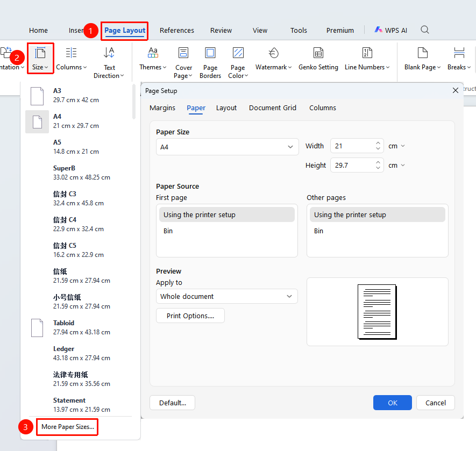Choose A3 paper size thumbnail
This screenshot has height=451, width=476.
coord(37,96)
